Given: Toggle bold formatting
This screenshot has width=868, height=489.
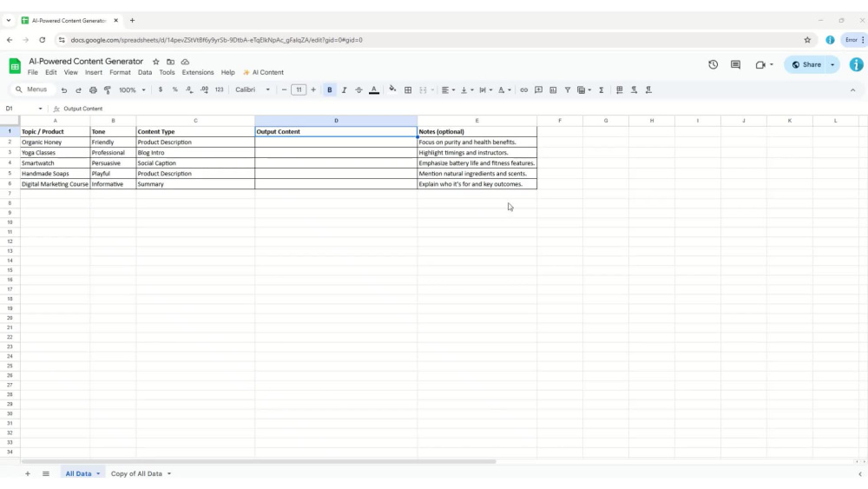Looking at the screenshot, I should pos(329,89).
